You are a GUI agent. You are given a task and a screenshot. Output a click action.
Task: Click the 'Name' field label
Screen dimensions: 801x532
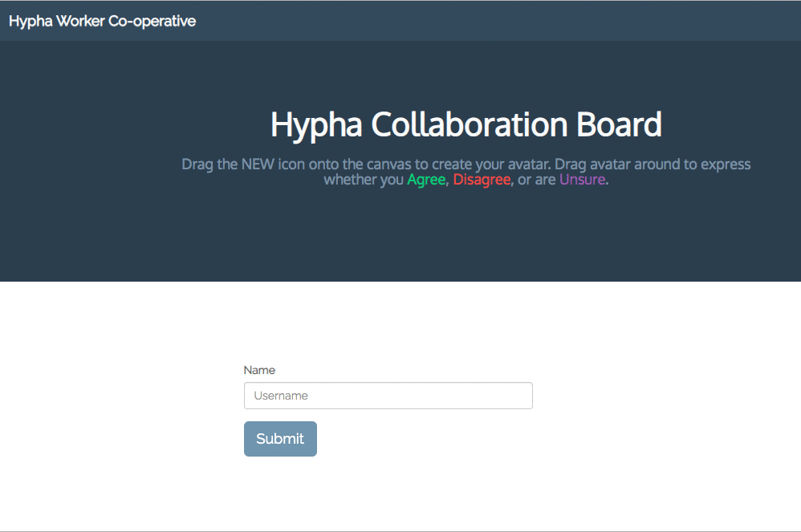(259, 370)
